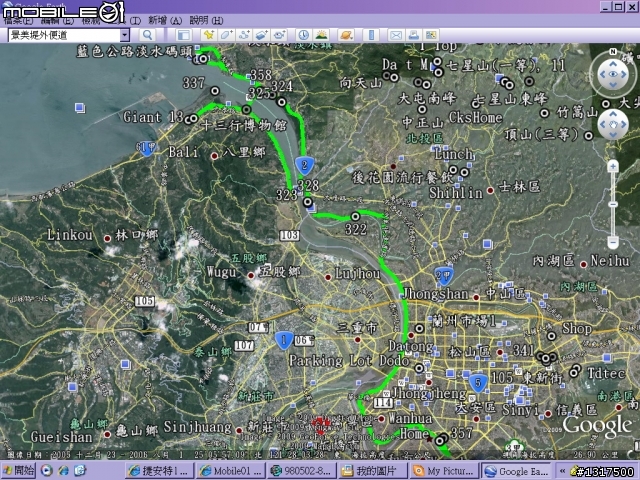Screen dimensions: 640x480
Task: Open 我的圖片 taskbar folder window
Action: tap(373, 471)
